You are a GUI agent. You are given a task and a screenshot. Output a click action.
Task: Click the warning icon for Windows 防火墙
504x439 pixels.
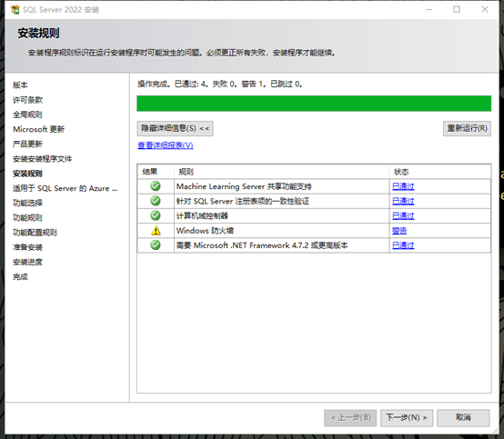[x=156, y=231]
